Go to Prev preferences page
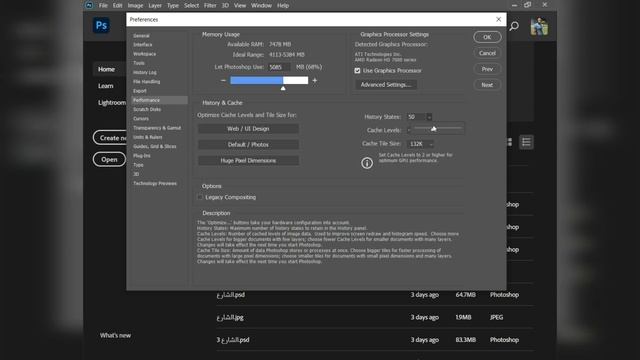The width and height of the screenshot is (640, 360). (x=487, y=69)
